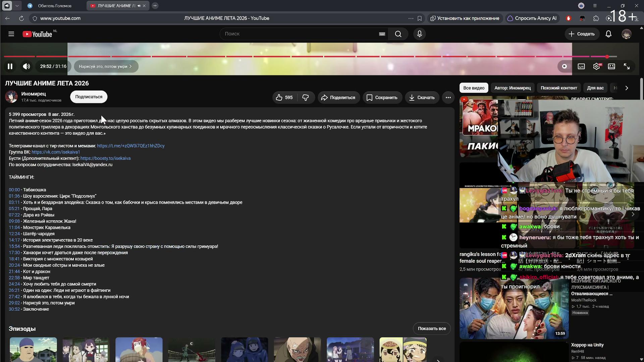The width and height of the screenshot is (644, 362).
Task: Download the video with Скачать
Action: (422, 98)
